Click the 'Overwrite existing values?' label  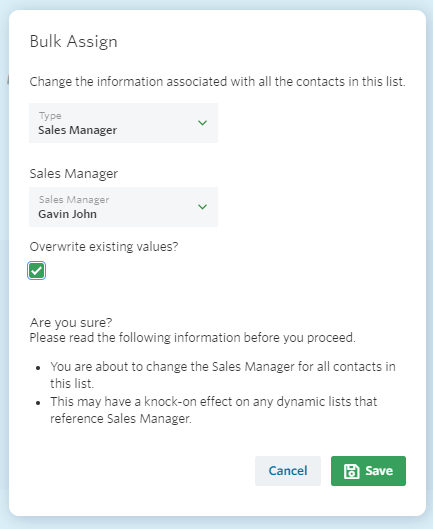[104, 247]
